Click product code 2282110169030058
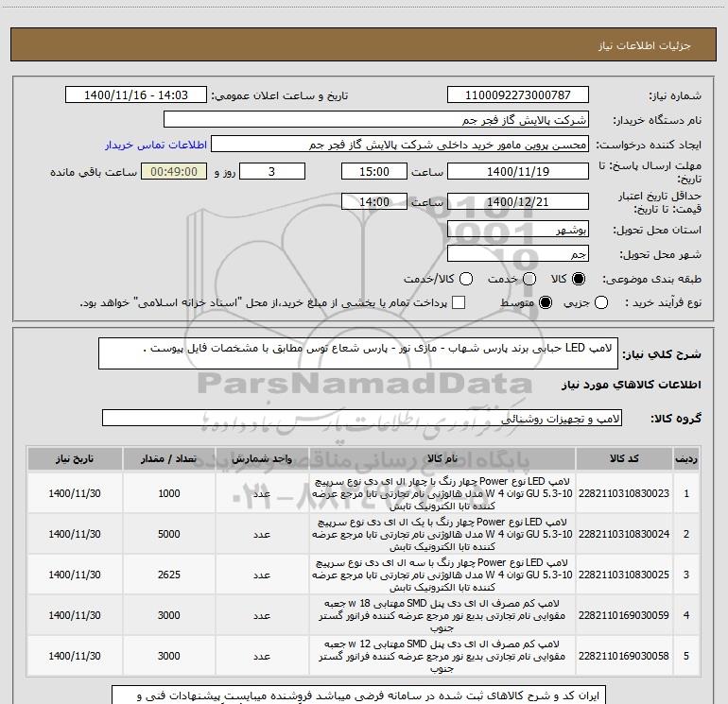 (x=624, y=656)
